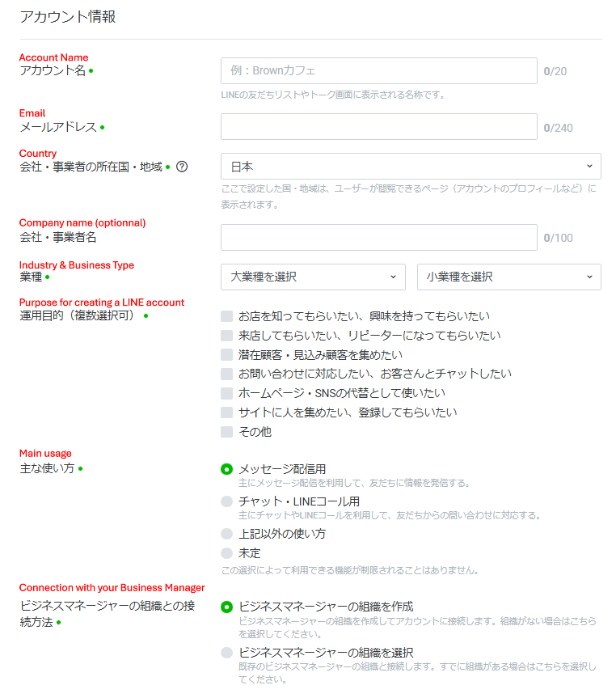
Task: Open the 日本 country dropdown
Action: click(x=411, y=167)
